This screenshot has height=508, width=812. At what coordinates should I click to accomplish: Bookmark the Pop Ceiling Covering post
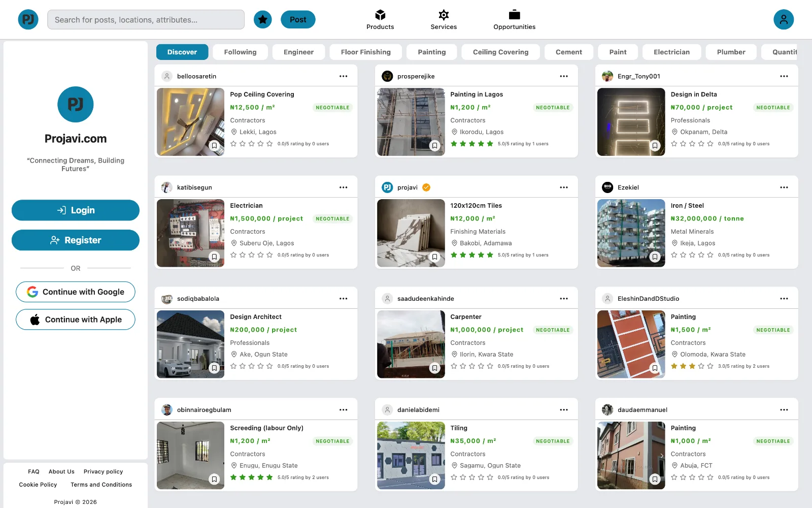(x=214, y=146)
